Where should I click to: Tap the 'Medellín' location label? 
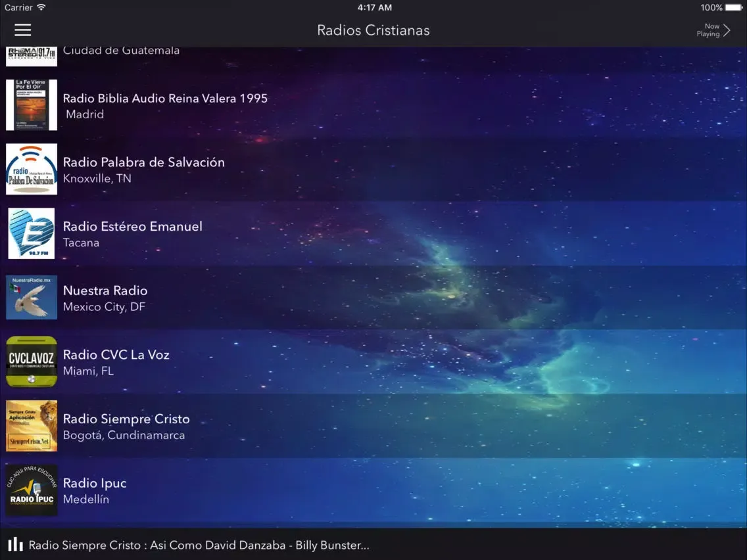pyautogui.click(x=85, y=500)
